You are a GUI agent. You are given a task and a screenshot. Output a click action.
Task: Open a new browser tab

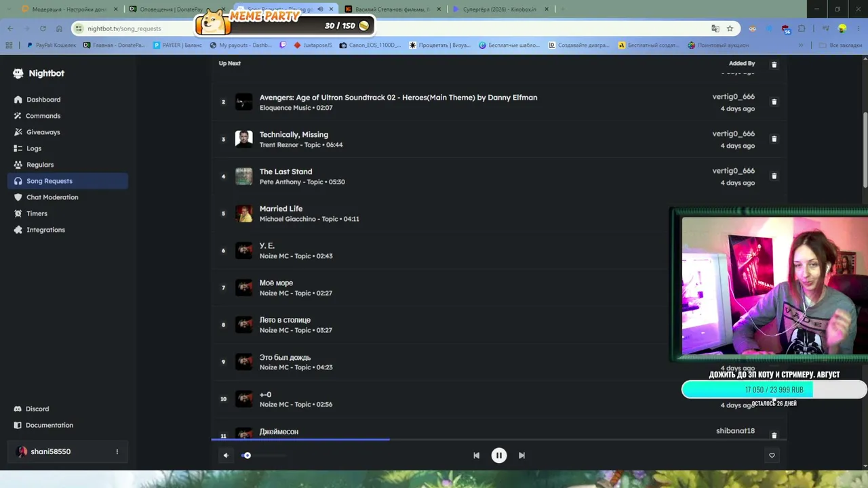coord(562,9)
